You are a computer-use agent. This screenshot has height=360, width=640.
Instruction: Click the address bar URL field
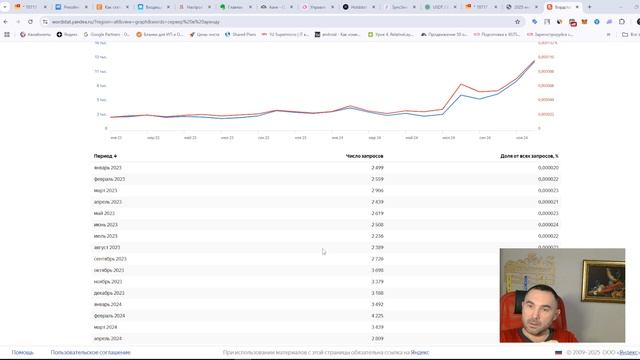point(282,22)
